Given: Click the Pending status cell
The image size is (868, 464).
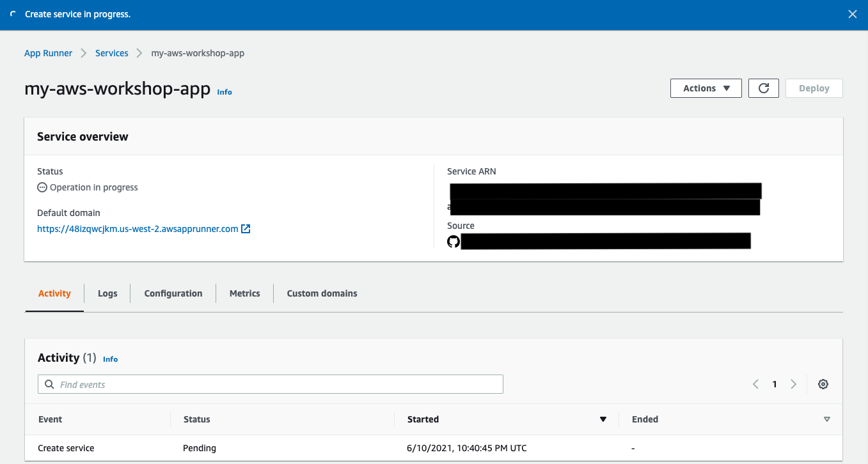Looking at the screenshot, I should (x=200, y=448).
